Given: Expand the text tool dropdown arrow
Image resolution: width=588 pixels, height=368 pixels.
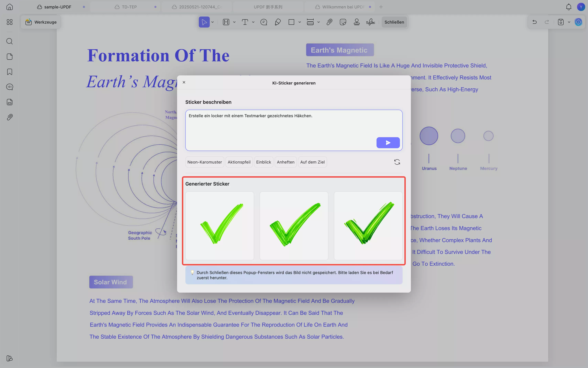Looking at the screenshot, I should (253, 22).
